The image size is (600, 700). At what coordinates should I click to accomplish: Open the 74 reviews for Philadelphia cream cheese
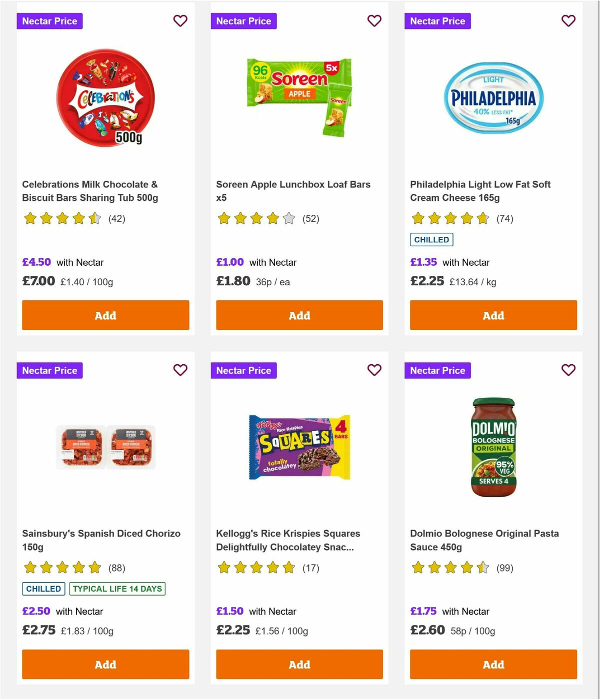[x=503, y=218]
